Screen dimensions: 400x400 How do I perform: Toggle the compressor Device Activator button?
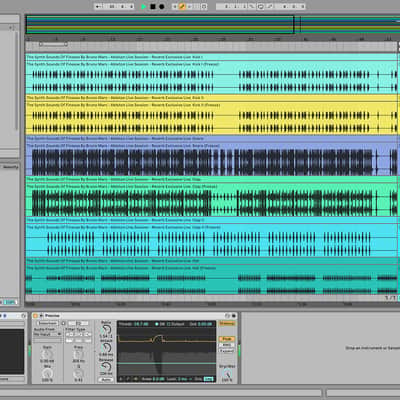point(35,315)
